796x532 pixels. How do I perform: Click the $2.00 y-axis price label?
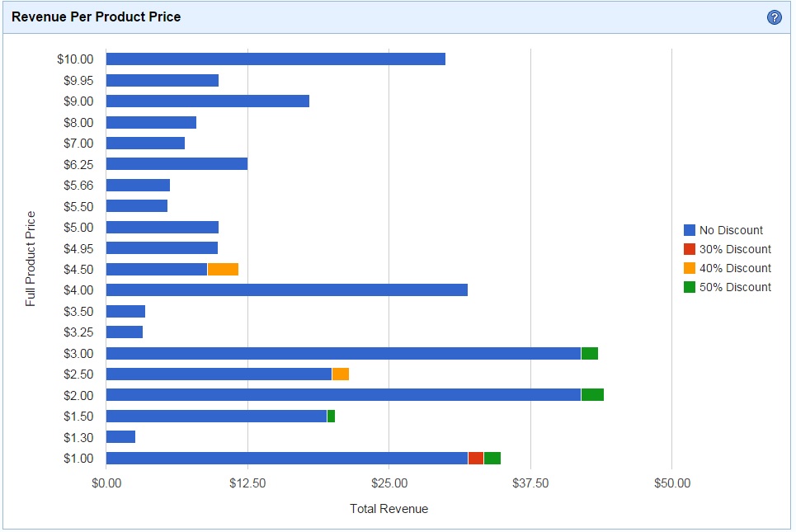click(x=78, y=396)
